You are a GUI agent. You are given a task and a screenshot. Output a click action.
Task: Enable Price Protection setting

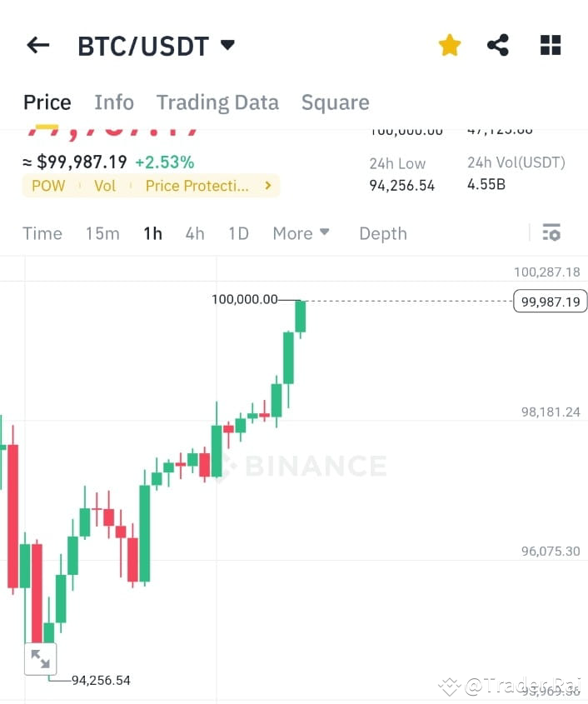coord(197,186)
